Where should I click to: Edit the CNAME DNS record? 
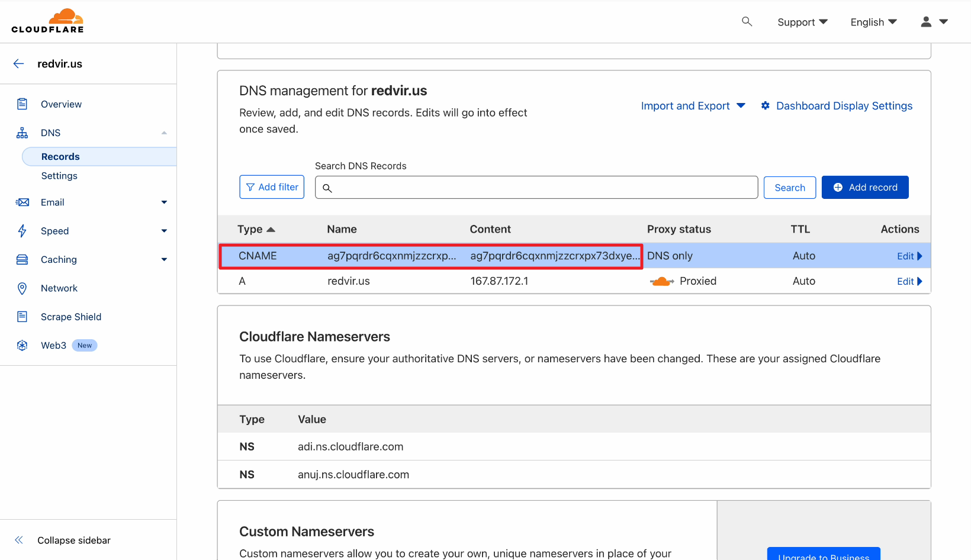909,256
